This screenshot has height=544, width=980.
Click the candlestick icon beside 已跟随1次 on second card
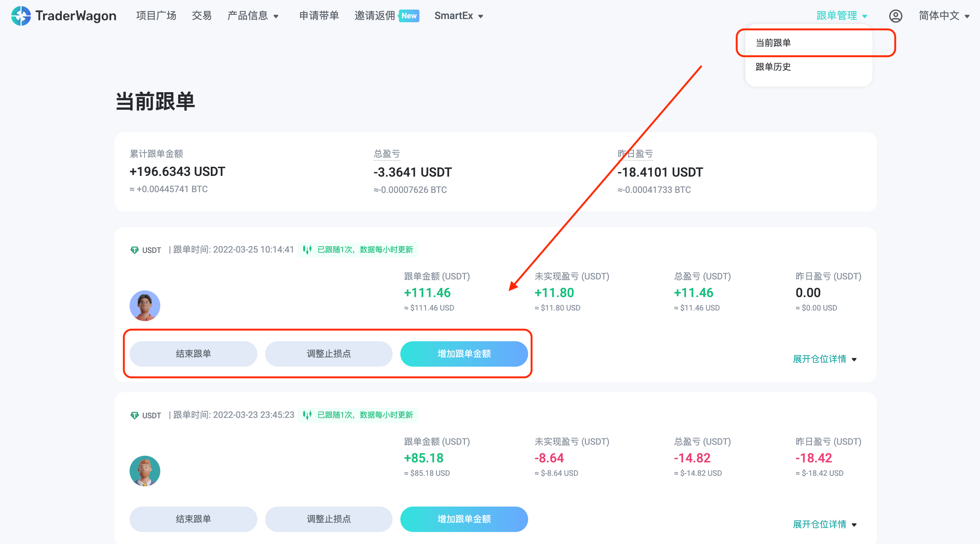coord(308,415)
